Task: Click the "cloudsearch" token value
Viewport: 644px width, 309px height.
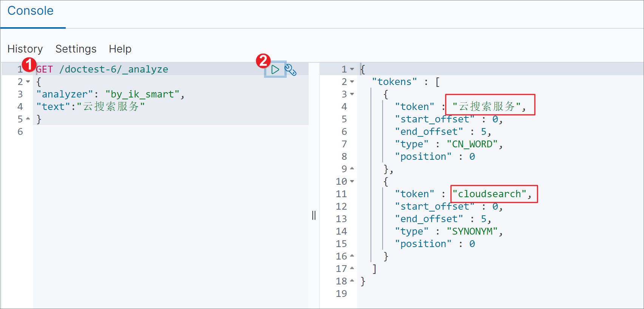Action: pos(490,194)
